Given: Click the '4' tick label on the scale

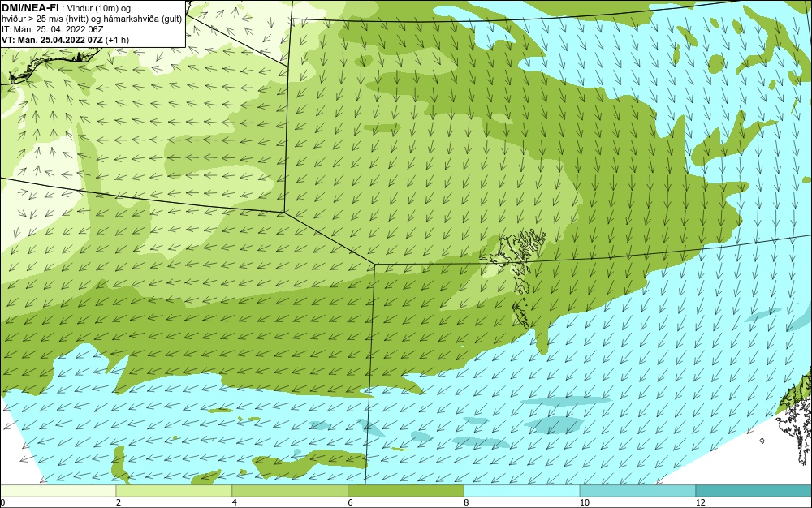Looking at the screenshot, I should [235, 502].
